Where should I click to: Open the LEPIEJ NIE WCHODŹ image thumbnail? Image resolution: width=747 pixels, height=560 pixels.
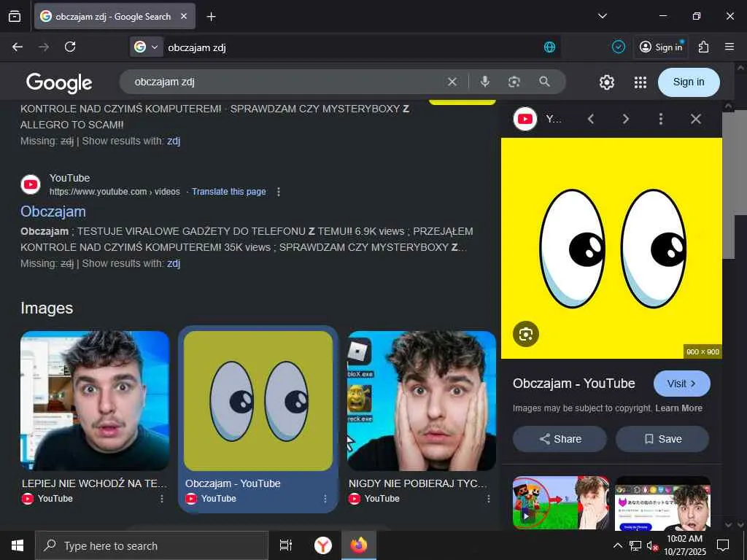tap(95, 400)
